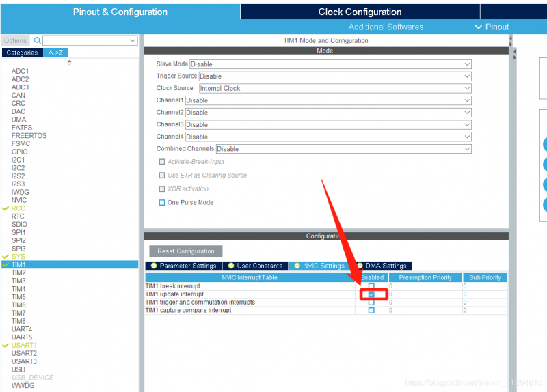Select the A->Z view tab
Image resolution: width=547 pixels, height=392 pixels.
point(55,53)
